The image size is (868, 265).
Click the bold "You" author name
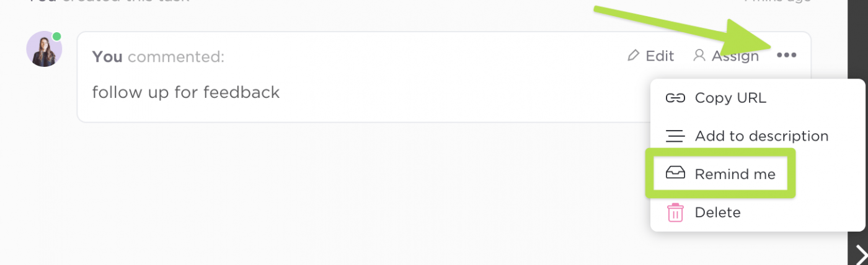point(107,57)
